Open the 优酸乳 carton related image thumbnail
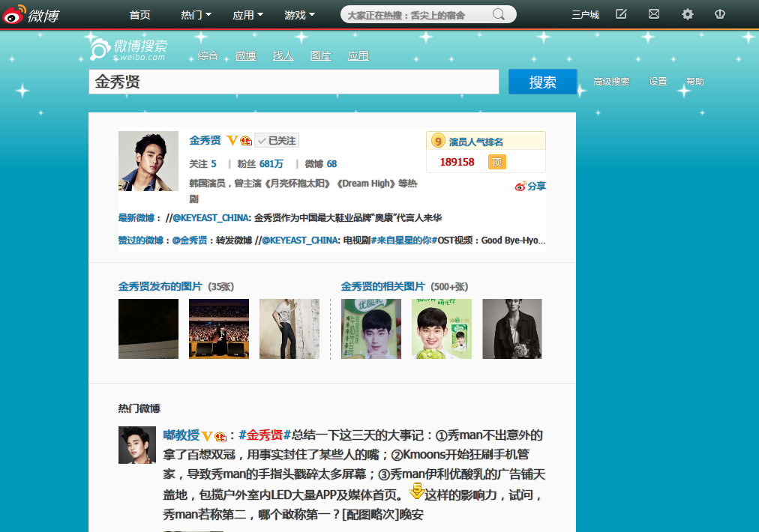Screen dimensions: 759x532 [x=370, y=329]
